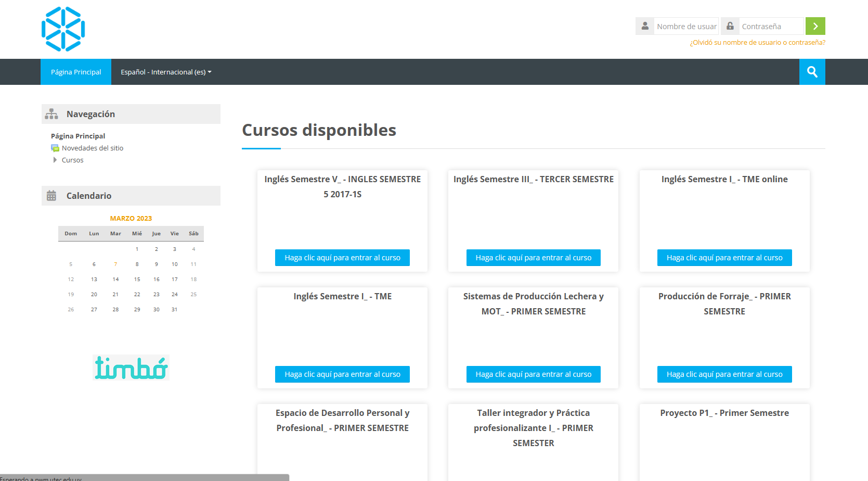This screenshot has height=481, width=868.
Task: Click the Navegación block sitemap icon
Action: coord(51,114)
